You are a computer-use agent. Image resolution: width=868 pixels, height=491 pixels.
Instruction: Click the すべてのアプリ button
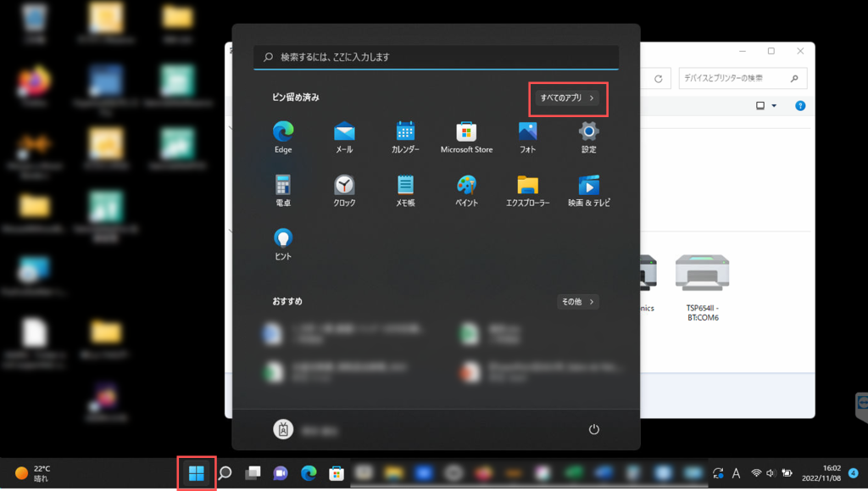click(567, 98)
